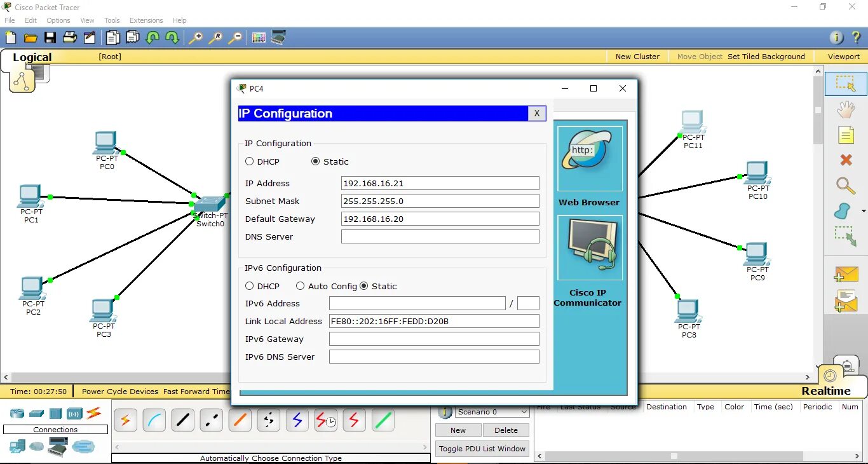
Task: Zoom in with the plus magnifier icon
Action: [196, 38]
